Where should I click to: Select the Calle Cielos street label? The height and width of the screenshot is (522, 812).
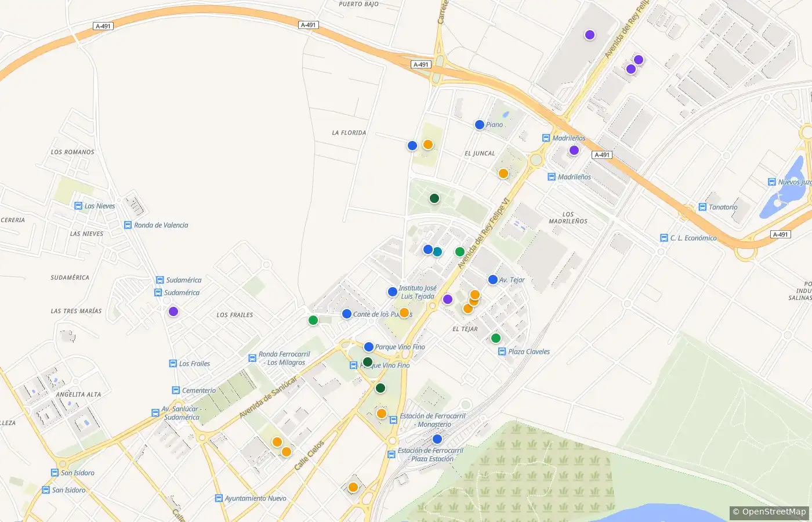(309, 456)
